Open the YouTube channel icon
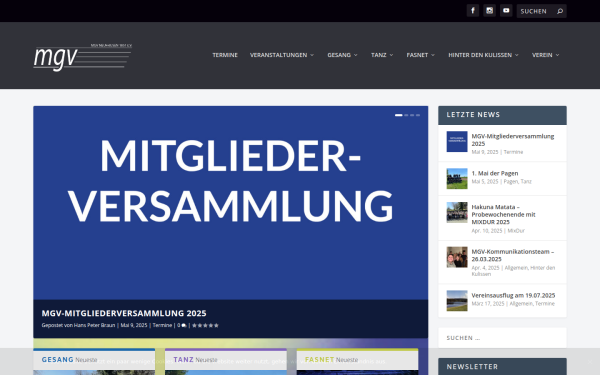Image resolution: width=600 pixels, height=375 pixels. (x=506, y=11)
